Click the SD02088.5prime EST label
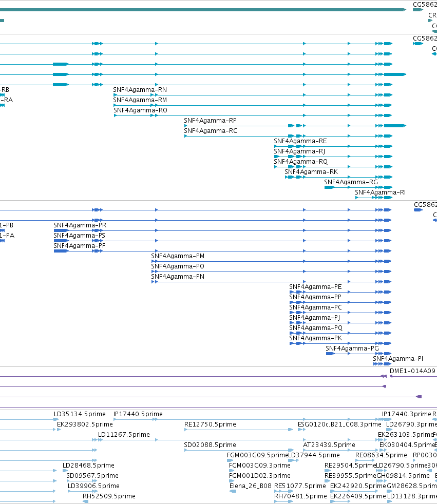 [x=210, y=445]
